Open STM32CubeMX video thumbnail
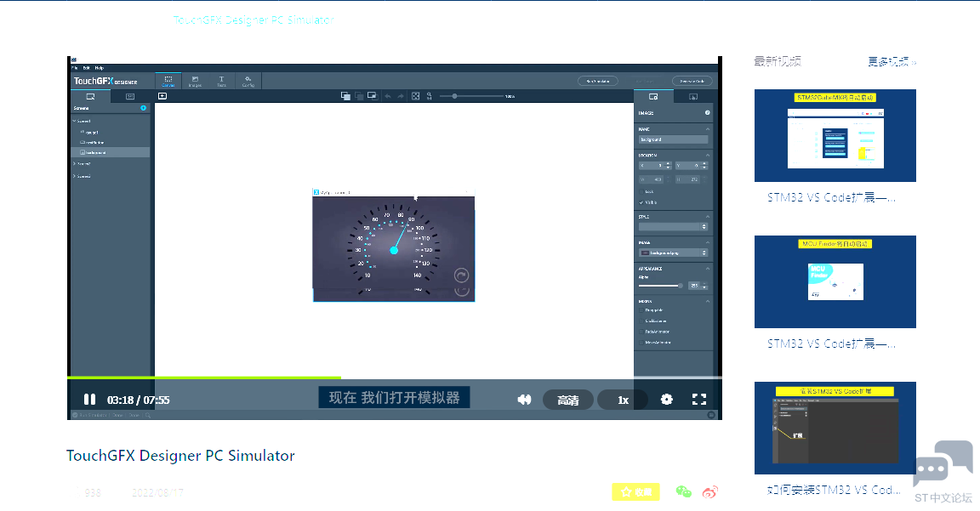This screenshot has height=511, width=980. (835, 135)
